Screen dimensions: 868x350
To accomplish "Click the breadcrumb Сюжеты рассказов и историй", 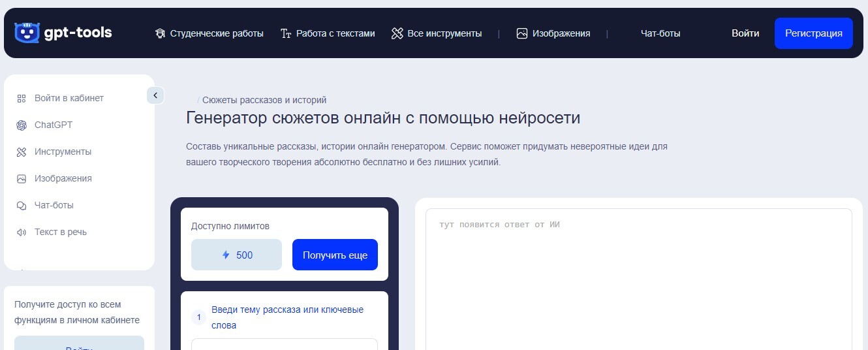I will pos(264,100).
